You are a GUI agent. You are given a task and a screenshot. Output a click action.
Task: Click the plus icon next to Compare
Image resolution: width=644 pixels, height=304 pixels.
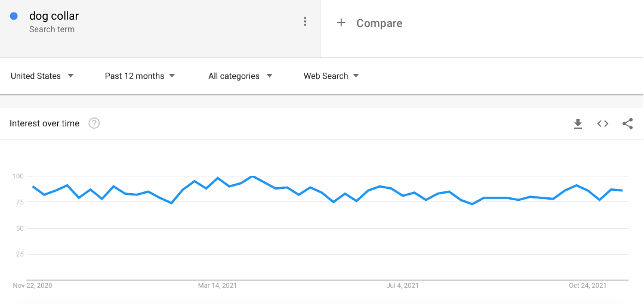(341, 23)
